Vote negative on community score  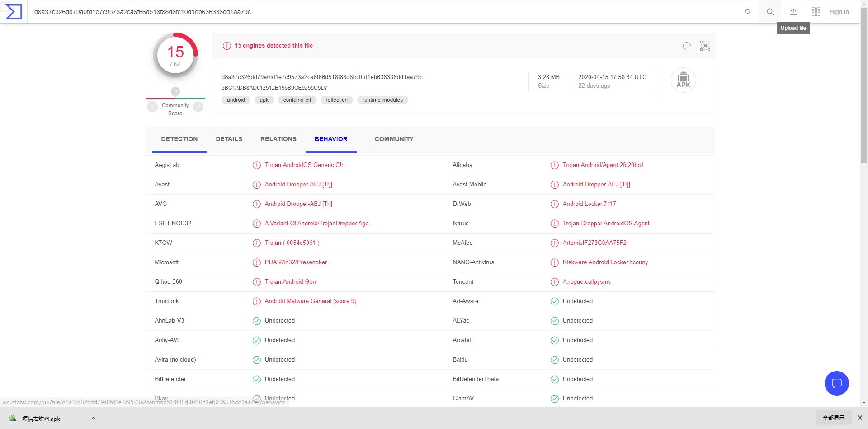point(152,107)
